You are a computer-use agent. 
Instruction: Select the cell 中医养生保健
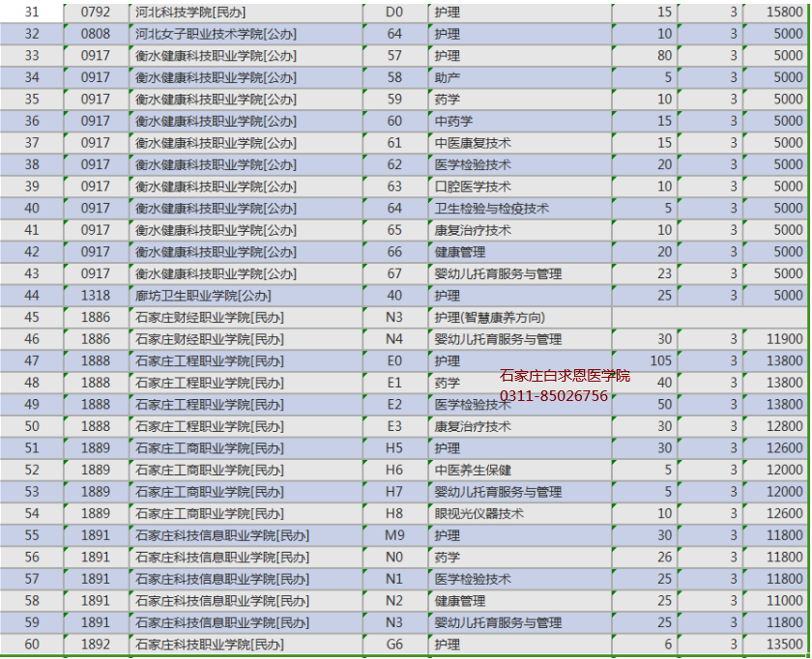coord(520,470)
